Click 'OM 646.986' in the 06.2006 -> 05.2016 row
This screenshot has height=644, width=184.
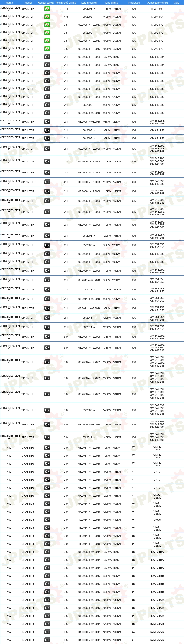pyautogui.click(x=157, y=113)
